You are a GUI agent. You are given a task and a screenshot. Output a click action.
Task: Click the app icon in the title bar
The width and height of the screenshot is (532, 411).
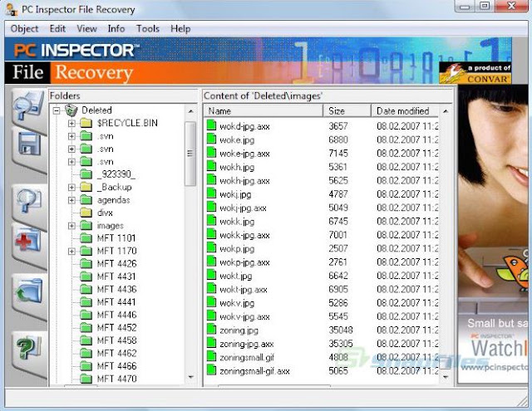tap(12, 9)
